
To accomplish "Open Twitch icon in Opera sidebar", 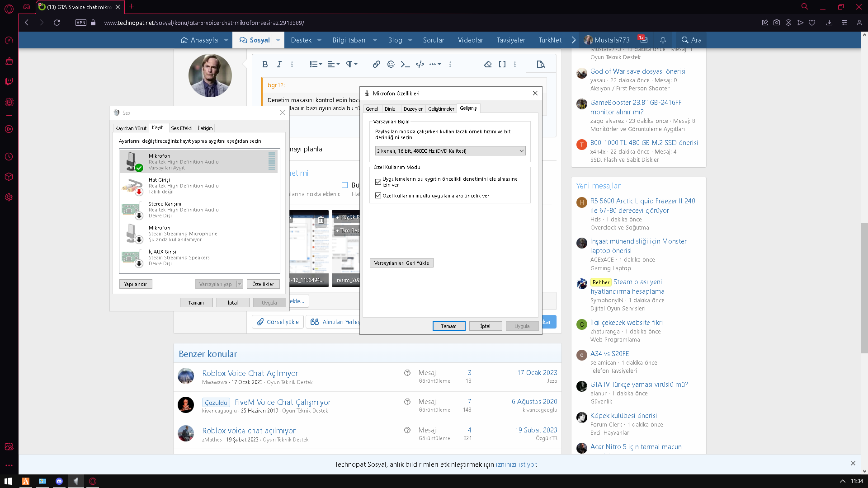I will (x=9, y=81).
